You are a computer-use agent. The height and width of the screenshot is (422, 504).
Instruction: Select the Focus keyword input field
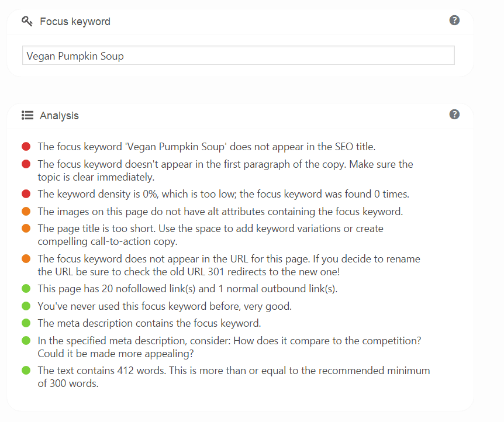(238, 55)
